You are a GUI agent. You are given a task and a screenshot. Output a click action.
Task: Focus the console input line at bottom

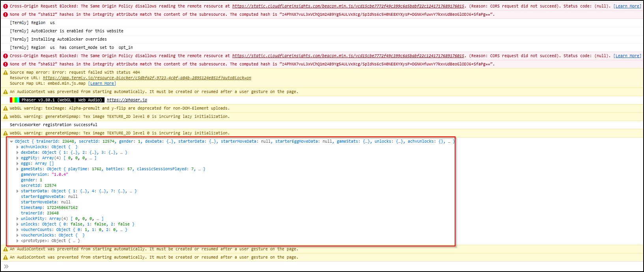[315, 266]
